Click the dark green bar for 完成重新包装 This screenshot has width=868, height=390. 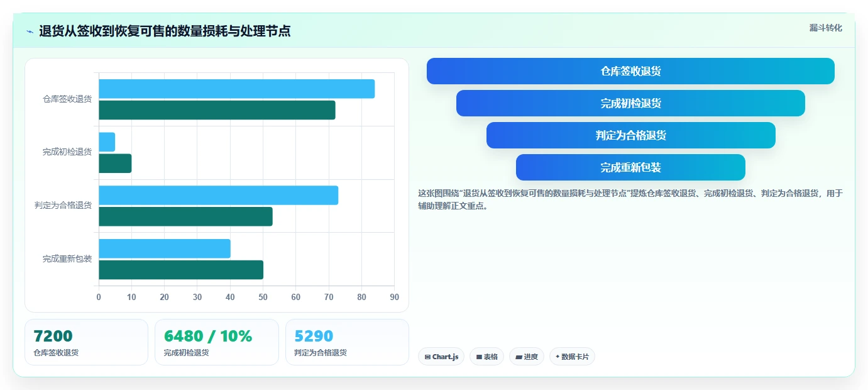point(181,270)
